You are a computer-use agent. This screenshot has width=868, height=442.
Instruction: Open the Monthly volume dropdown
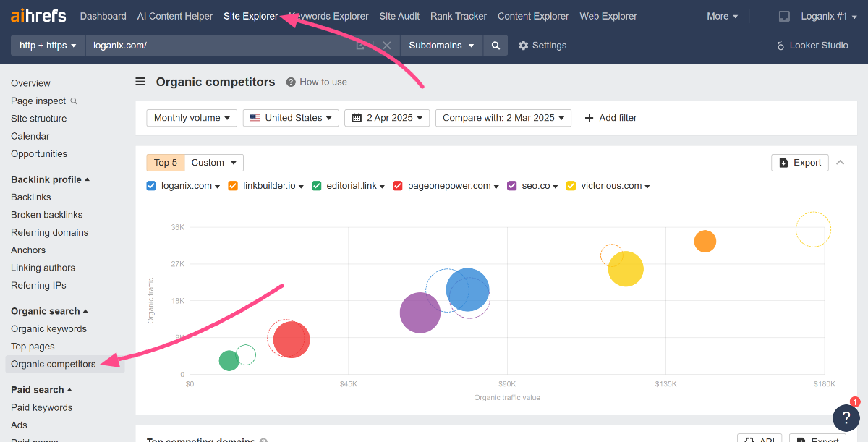pos(192,118)
